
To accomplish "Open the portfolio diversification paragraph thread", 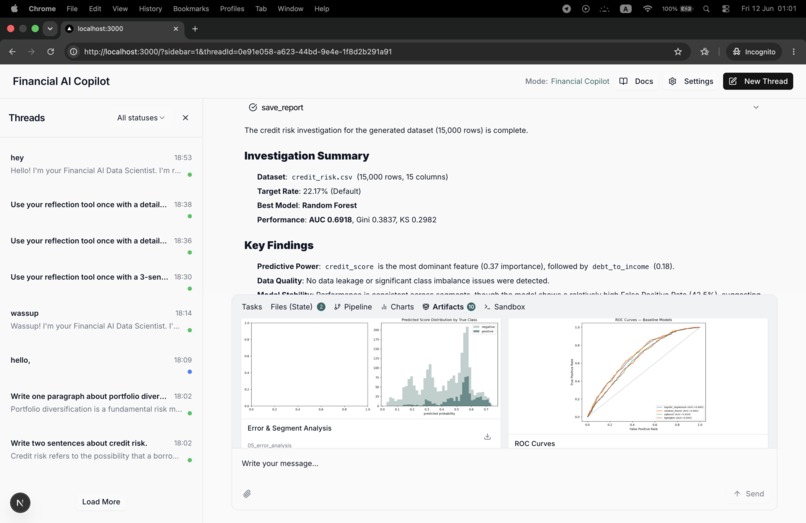I will click(x=101, y=403).
